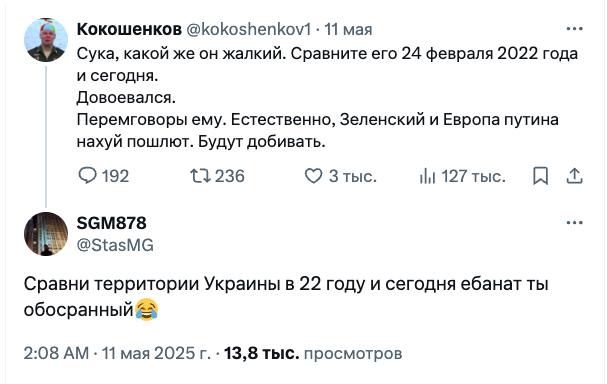Click the 236 retweets count
The image size is (607, 384).
tap(230, 176)
